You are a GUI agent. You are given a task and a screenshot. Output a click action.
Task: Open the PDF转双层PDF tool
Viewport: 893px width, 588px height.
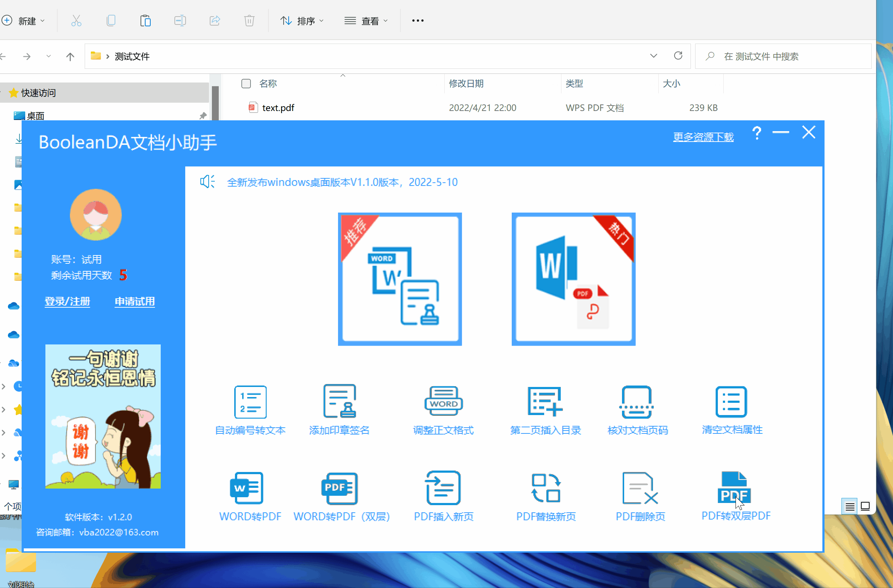(735, 487)
